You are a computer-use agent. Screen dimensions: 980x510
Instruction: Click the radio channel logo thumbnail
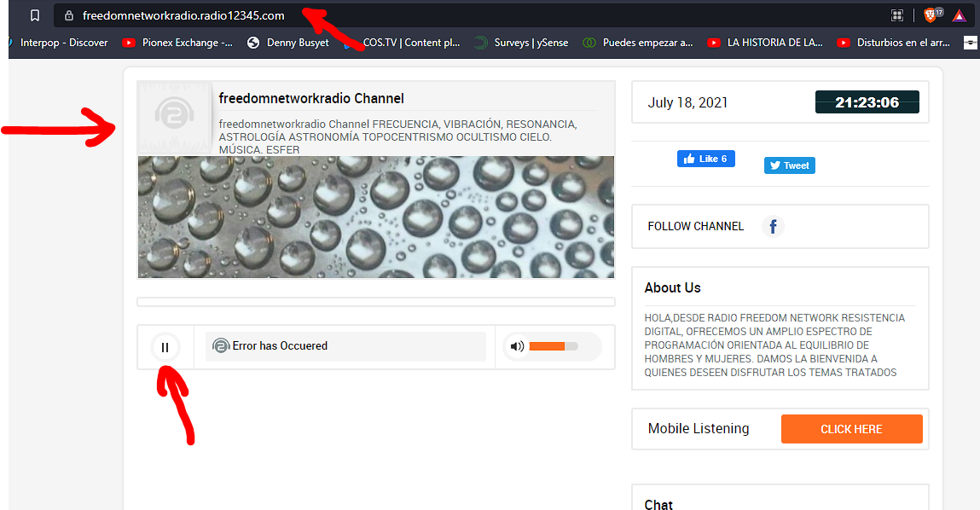coord(174,117)
